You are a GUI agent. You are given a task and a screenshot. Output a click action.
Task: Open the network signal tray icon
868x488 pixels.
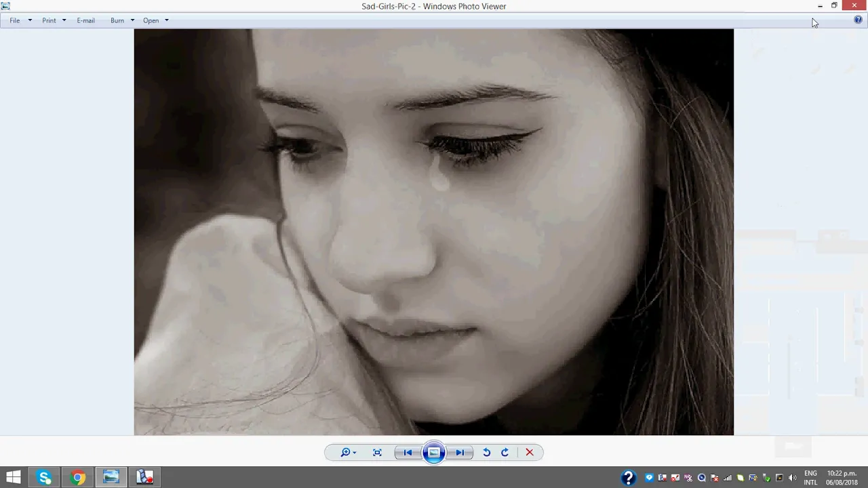(x=728, y=478)
